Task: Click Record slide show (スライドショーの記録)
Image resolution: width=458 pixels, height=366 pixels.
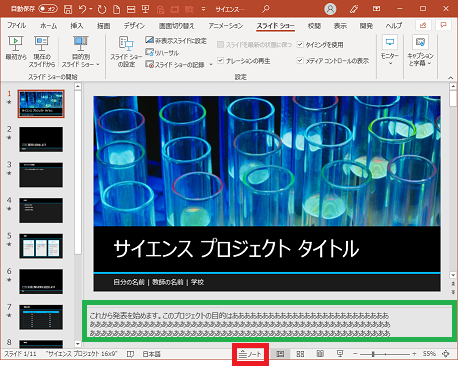Action: click(175, 65)
